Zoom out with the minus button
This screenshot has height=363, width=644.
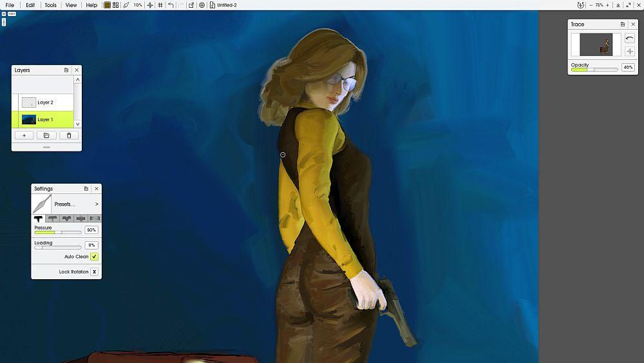pyautogui.click(x=591, y=5)
